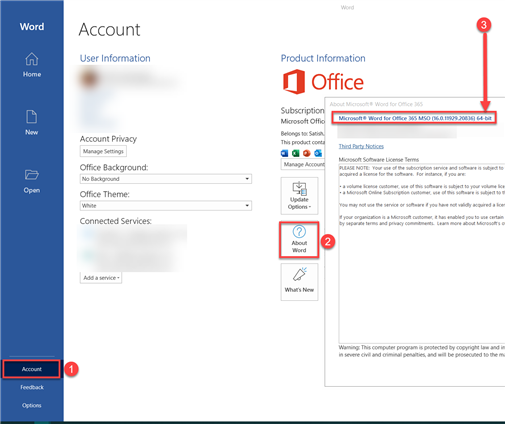Screen dimensions: 505x424
Task: Select the Account tab in sidebar
Action: (32, 369)
